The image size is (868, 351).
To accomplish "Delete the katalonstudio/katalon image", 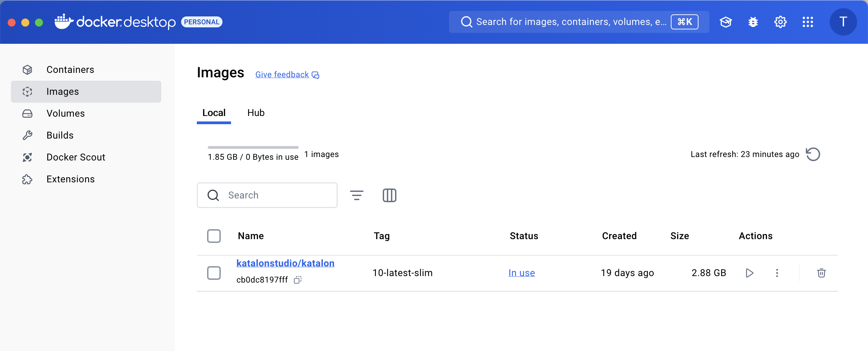I will (x=821, y=273).
